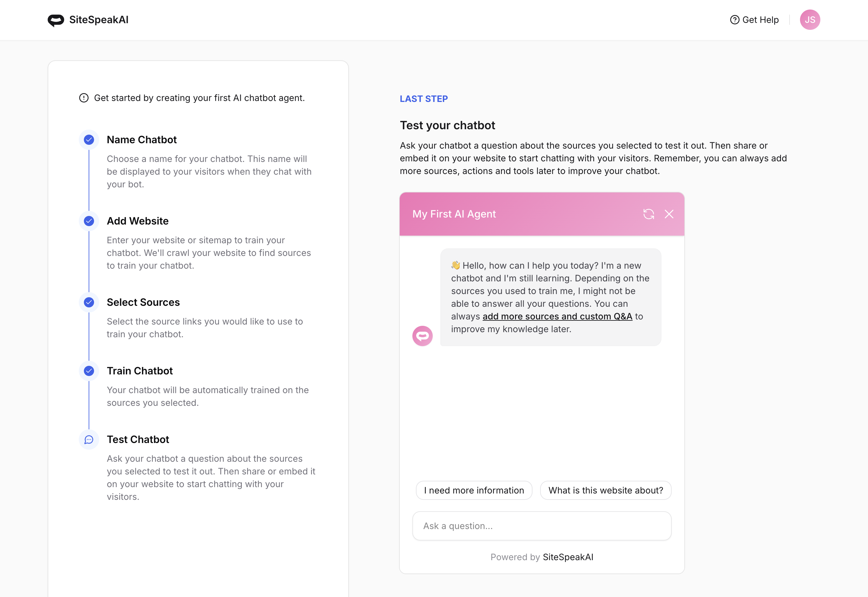Select the Name Chatbot step title
Image resolution: width=868 pixels, height=597 pixels.
[141, 140]
